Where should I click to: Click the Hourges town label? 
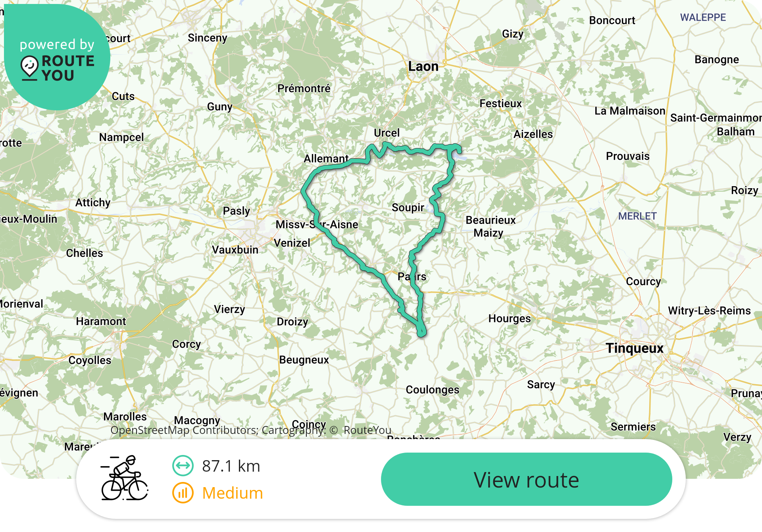click(510, 319)
